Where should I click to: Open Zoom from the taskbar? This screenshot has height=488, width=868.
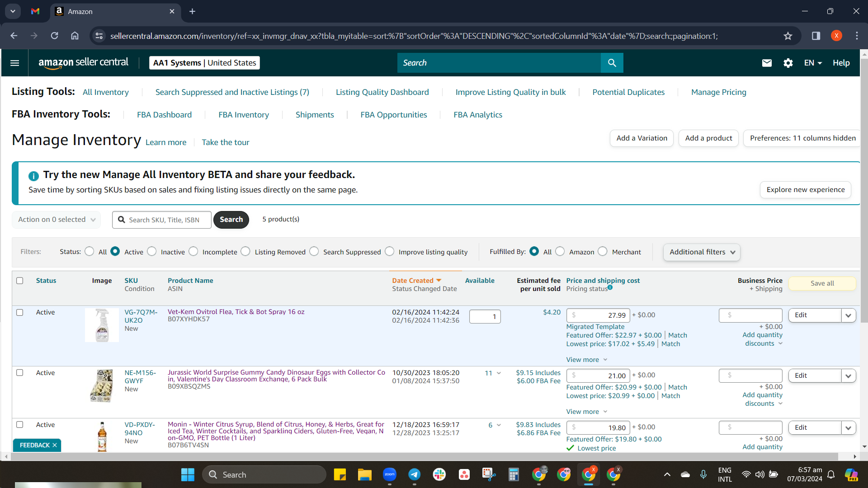(389, 474)
